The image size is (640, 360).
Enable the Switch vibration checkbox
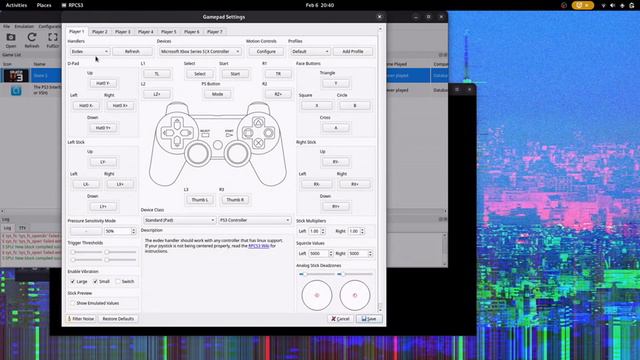point(118,282)
